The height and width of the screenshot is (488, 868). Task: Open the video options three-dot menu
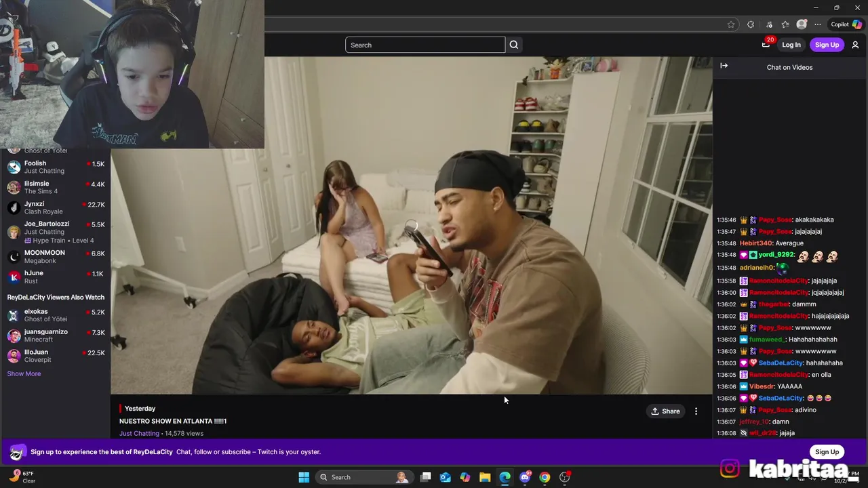[x=696, y=411]
